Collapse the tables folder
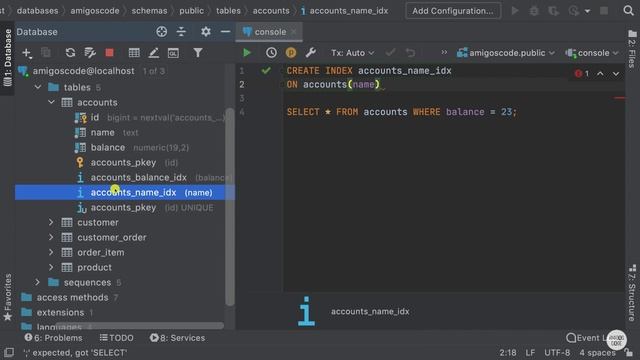The width and height of the screenshot is (640, 360). (38, 87)
